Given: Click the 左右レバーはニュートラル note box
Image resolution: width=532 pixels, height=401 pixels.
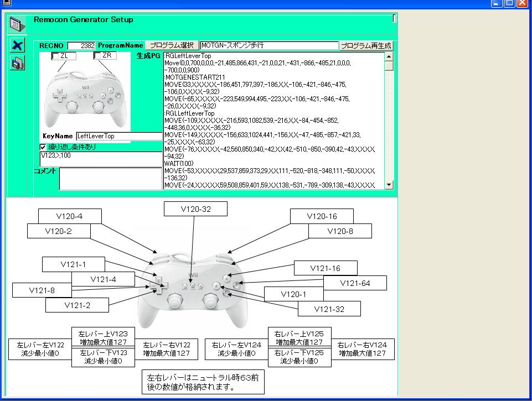Looking at the screenshot, I should 203,382.
